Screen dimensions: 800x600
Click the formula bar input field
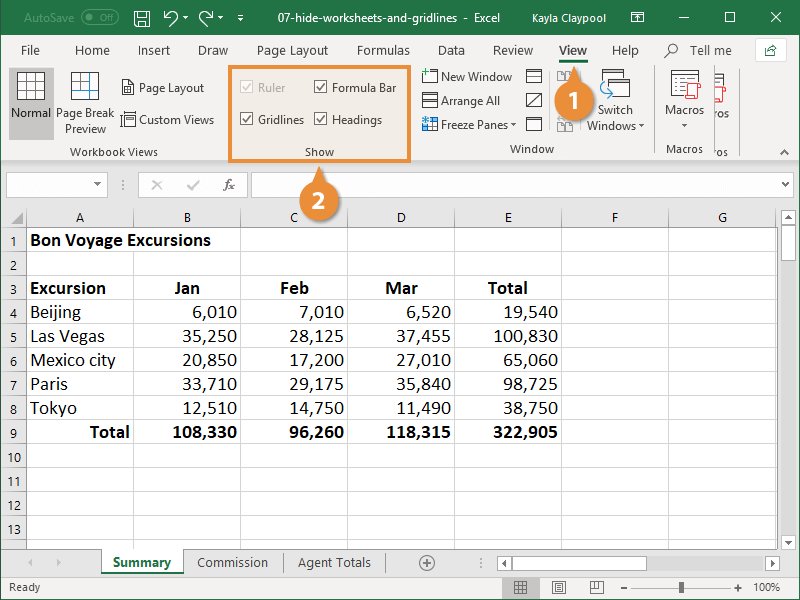click(x=515, y=185)
